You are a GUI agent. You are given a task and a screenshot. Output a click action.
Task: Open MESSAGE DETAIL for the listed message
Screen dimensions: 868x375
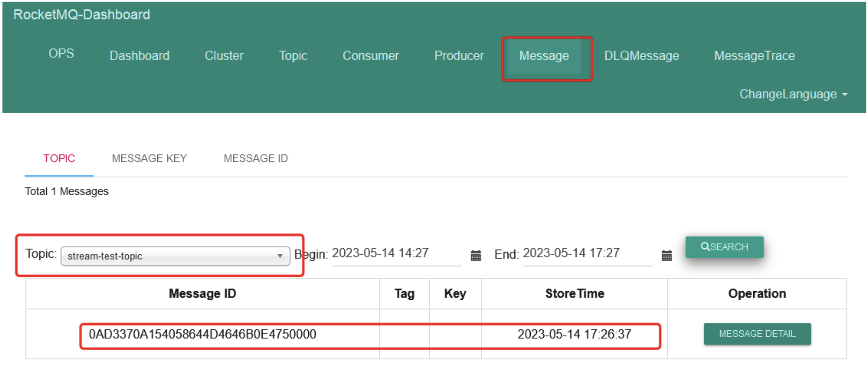coord(757,334)
